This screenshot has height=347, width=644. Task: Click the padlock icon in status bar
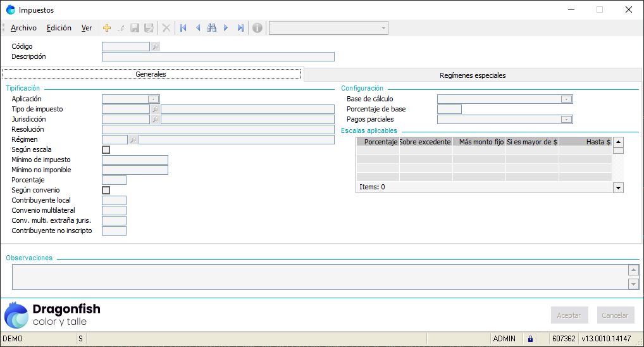pos(530,339)
